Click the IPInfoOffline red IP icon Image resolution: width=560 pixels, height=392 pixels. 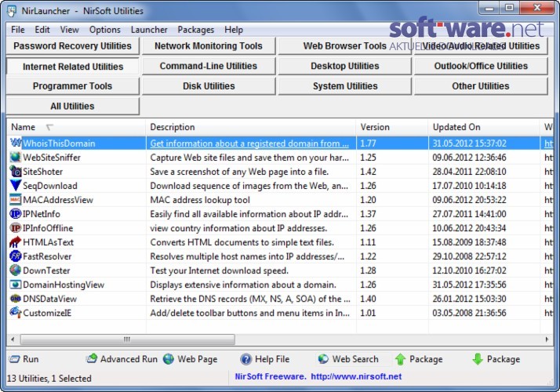click(x=16, y=228)
